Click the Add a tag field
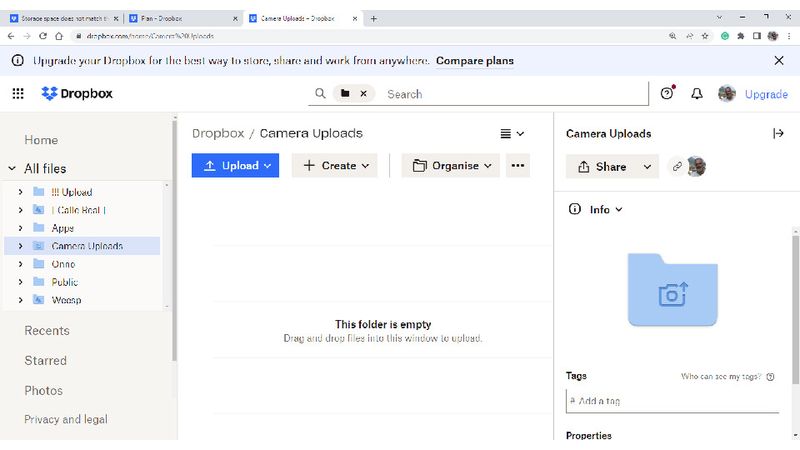Image resolution: width=800 pixels, height=450 pixels. point(672,401)
